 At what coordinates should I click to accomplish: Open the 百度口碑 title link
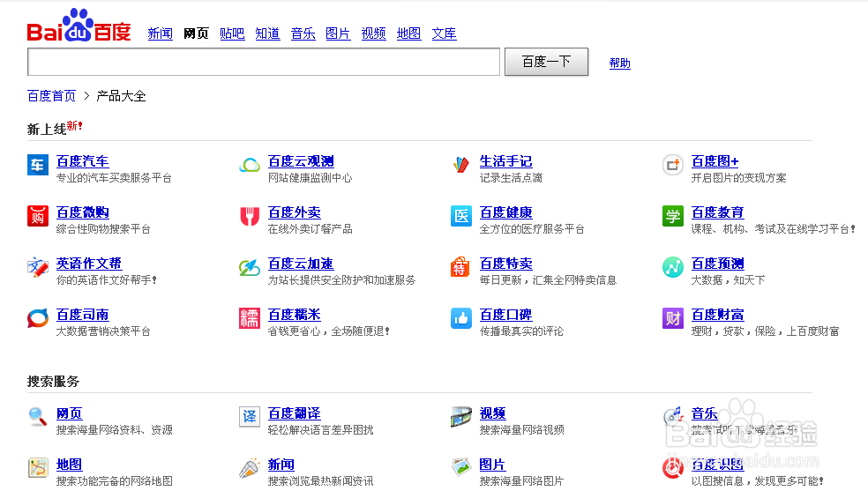505,315
